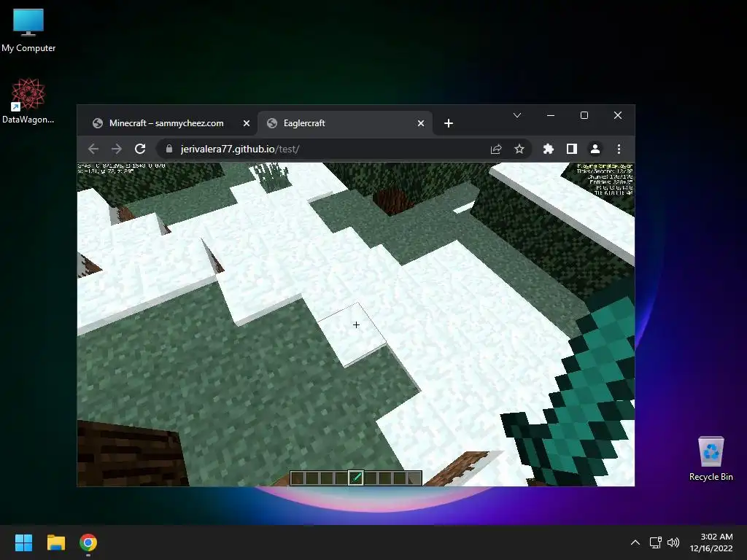The image size is (747, 560).
Task: Open the Chrome extensions puzzle icon
Action: [549, 149]
